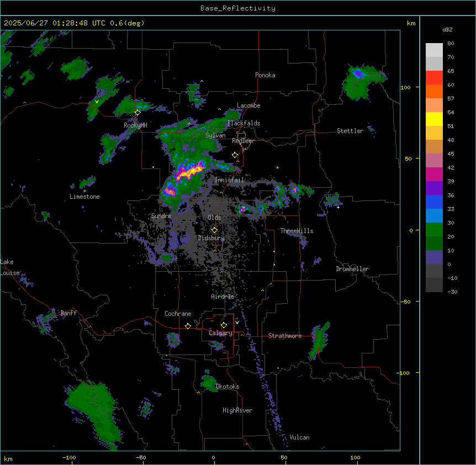
Task: Click the intense yellow storm core near Innisfail
Action: coord(192,172)
